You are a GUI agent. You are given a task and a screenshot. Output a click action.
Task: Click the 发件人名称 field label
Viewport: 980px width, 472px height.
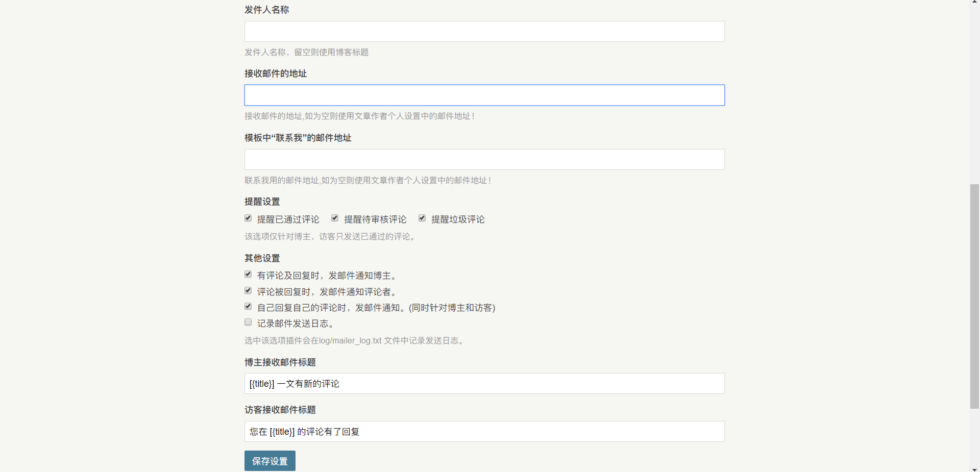[x=266, y=10]
